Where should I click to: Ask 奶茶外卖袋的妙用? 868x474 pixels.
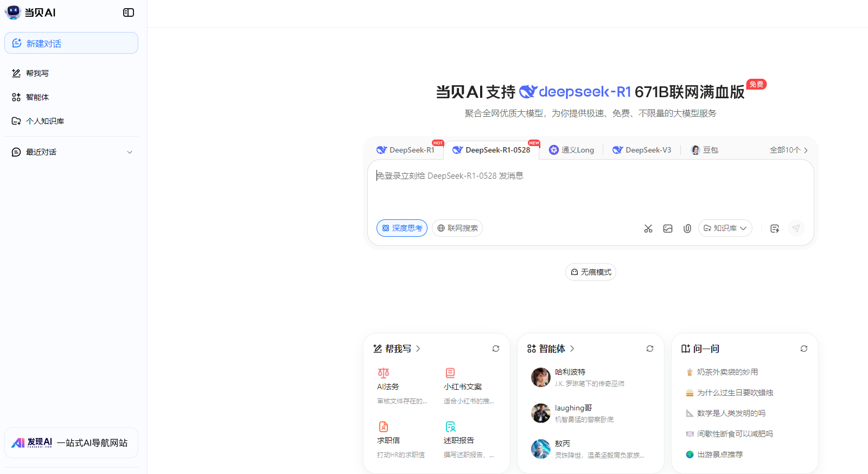[722, 372]
